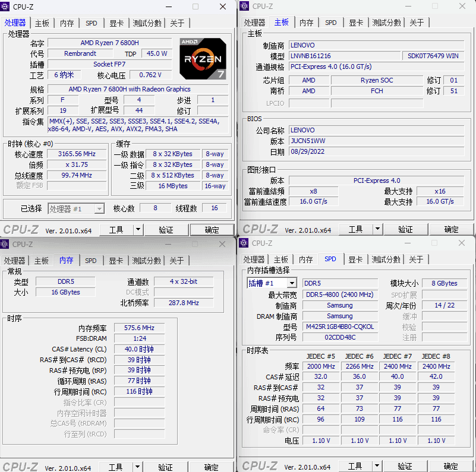This screenshot has height=472, width=476.
Task: Minimize the processor CPU-Z window
Action: click(169, 7)
